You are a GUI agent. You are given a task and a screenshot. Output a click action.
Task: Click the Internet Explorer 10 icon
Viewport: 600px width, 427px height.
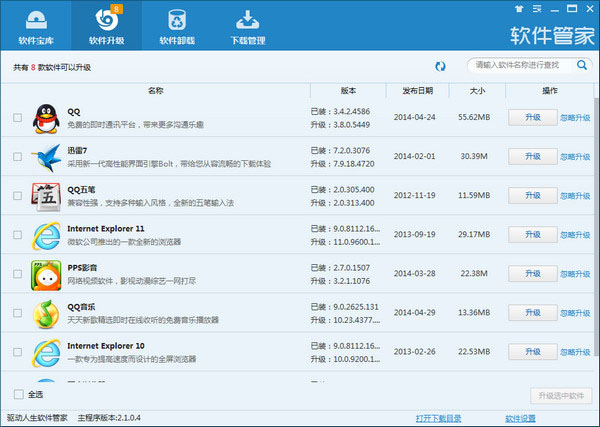[x=46, y=353]
